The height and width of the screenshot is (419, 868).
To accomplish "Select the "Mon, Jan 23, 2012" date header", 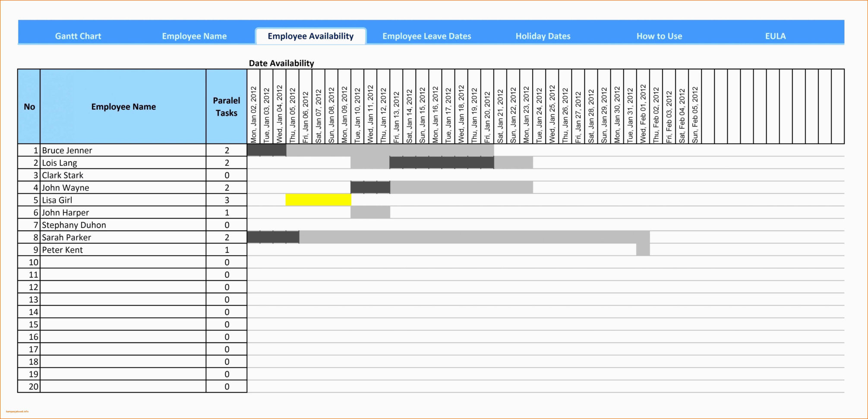I will point(526,107).
